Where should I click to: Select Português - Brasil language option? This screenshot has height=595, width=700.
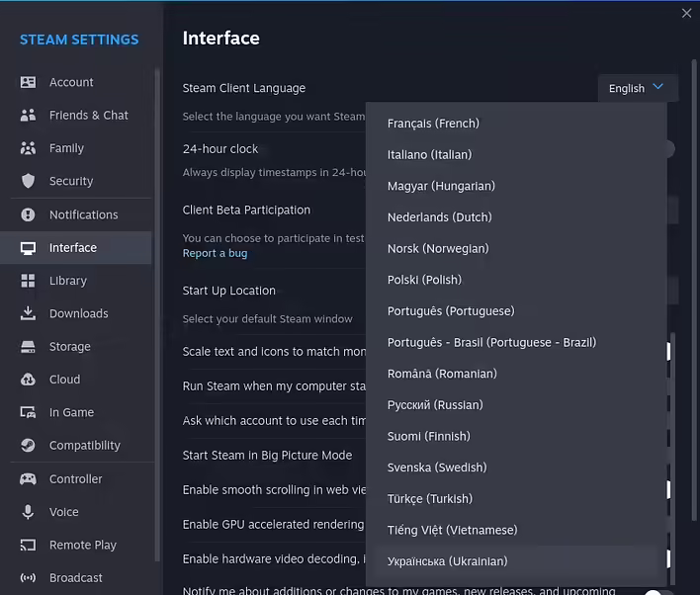[516, 342]
